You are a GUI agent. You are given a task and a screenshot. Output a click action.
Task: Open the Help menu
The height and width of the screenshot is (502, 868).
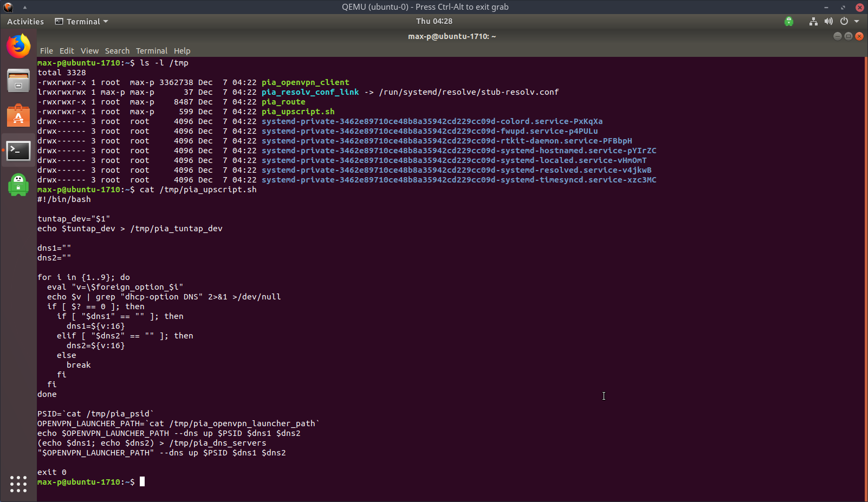[x=182, y=51]
